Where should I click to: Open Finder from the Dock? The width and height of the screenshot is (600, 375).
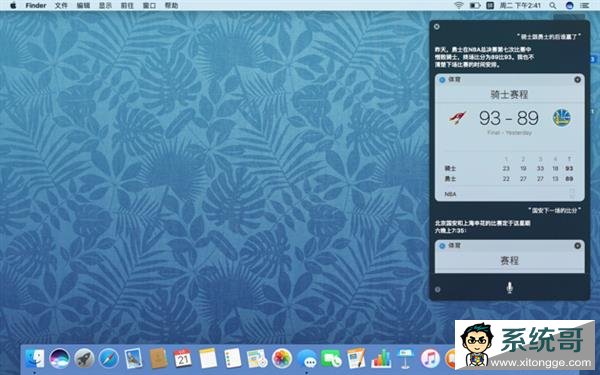click(x=35, y=359)
